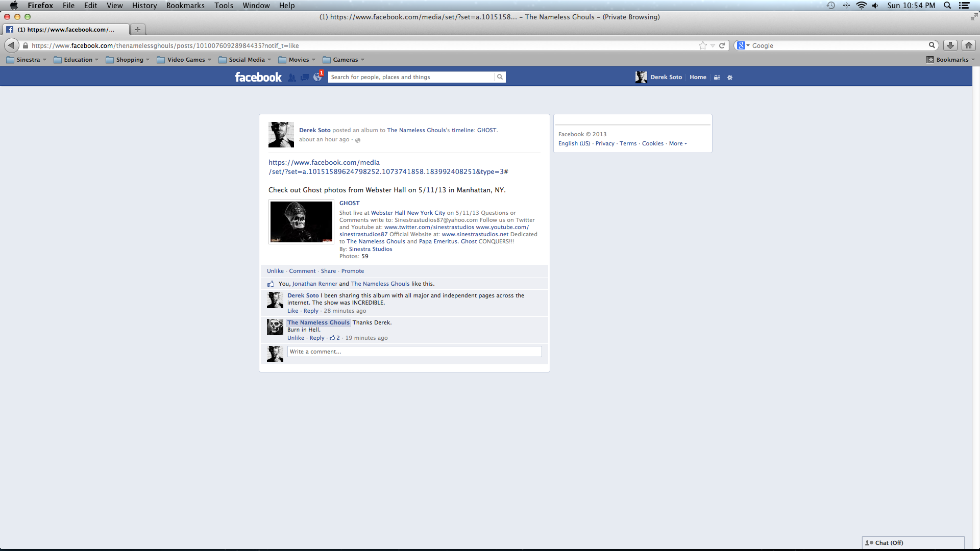The width and height of the screenshot is (980, 551).
Task: Open Notification Center list icon
Action: 964,6
